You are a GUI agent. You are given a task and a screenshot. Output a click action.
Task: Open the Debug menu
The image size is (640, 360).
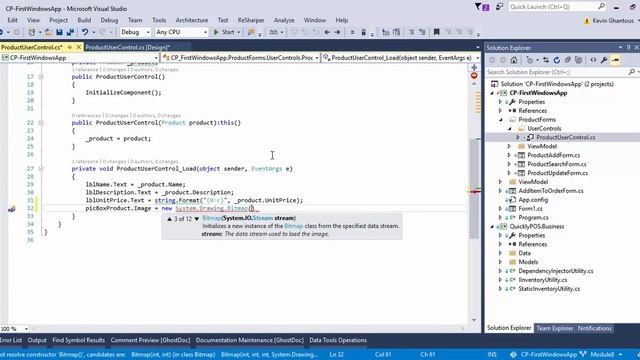[109, 20]
